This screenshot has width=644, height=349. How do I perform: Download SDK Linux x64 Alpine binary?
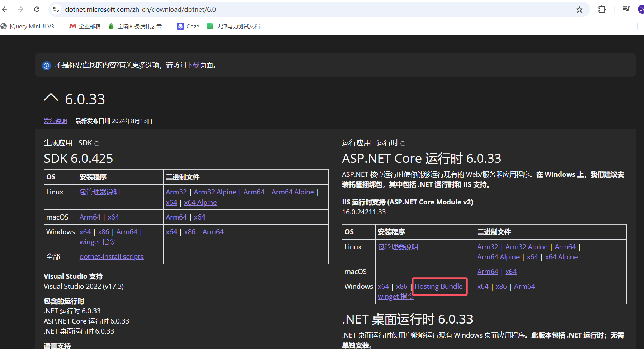(x=201, y=202)
